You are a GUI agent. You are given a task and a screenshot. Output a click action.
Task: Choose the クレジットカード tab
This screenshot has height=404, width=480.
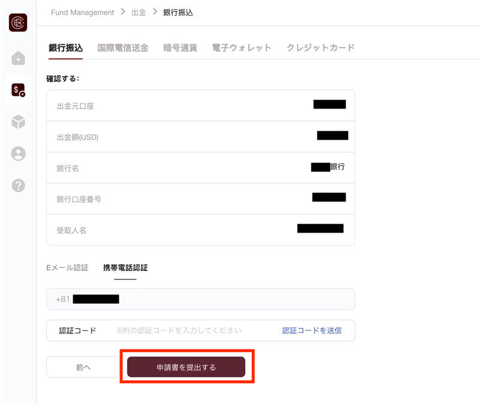tap(320, 48)
